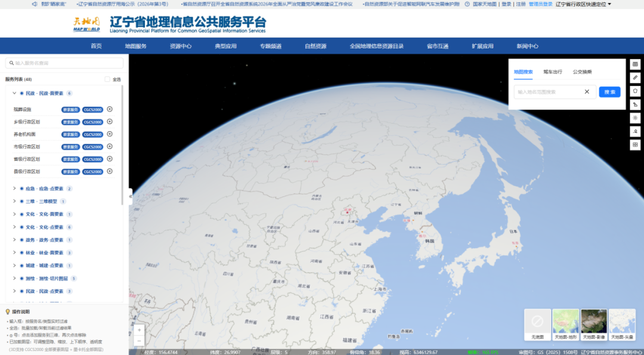The image size is (644, 355).
Task: Click the Tianditu MapWorld logo
Action: pyautogui.click(x=86, y=24)
